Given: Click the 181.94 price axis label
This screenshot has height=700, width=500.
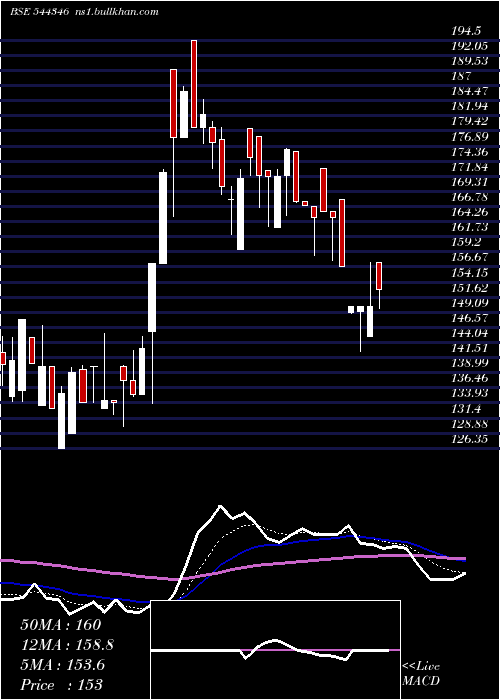Looking at the screenshot, I should tap(469, 106).
